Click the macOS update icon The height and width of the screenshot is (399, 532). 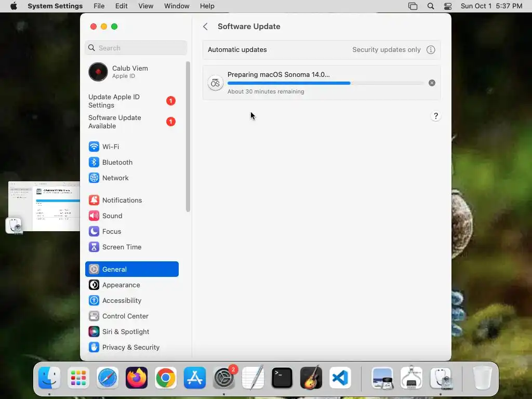216,83
